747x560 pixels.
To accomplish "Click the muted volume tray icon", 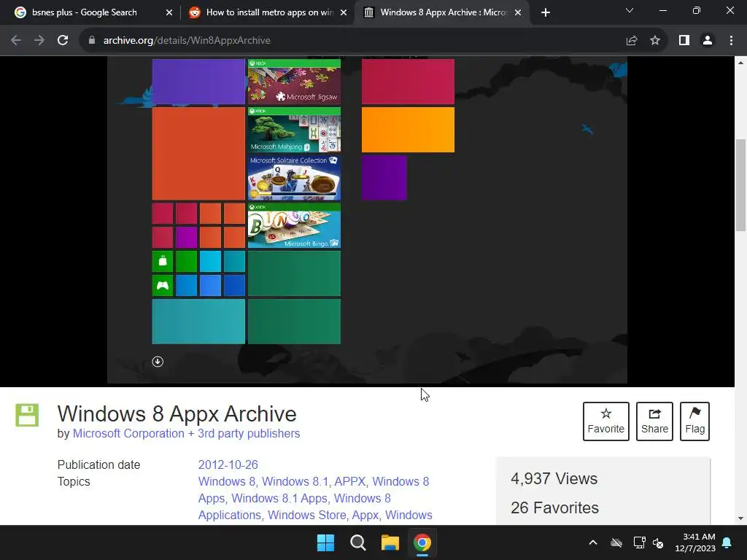I will point(658,542).
